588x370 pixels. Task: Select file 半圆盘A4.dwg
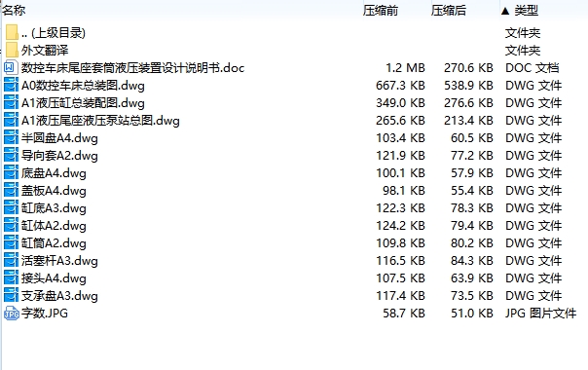click(59, 138)
